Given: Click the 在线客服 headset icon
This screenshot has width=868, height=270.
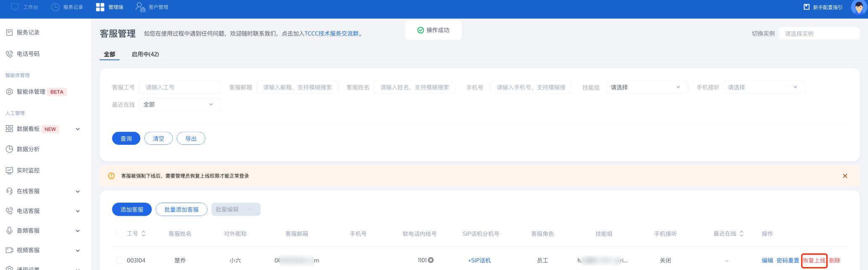Looking at the screenshot, I should [x=9, y=191].
